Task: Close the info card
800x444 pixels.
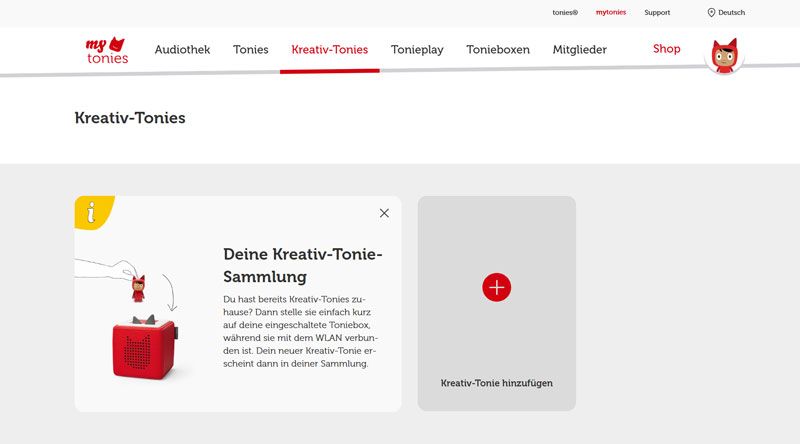Action: [x=384, y=213]
